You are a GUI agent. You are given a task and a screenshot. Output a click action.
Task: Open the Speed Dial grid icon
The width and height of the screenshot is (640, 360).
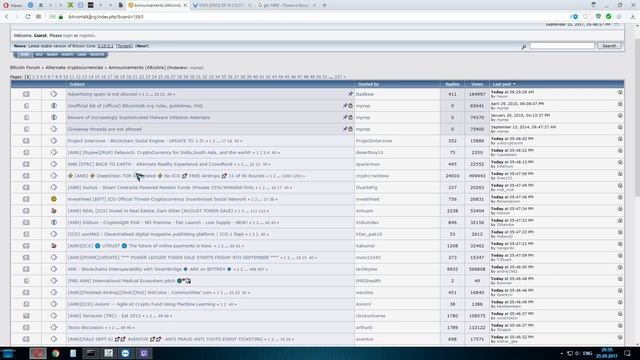(x=38, y=17)
